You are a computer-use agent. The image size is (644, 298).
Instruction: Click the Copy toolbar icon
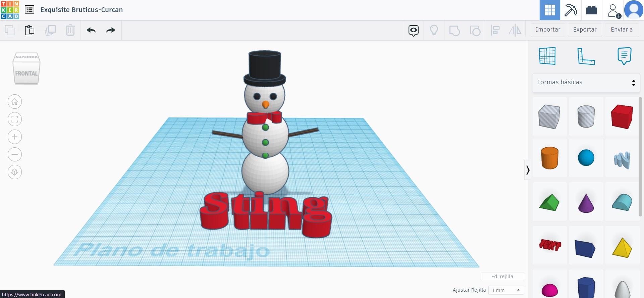click(x=10, y=30)
